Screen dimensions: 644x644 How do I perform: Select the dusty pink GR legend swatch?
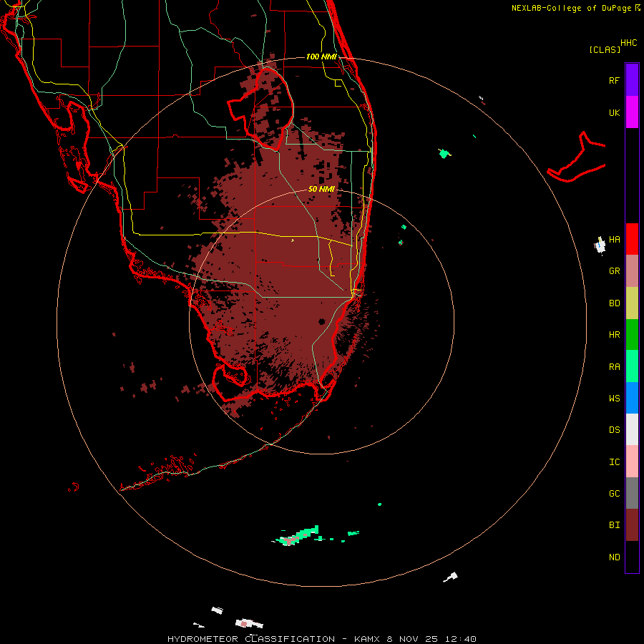[x=632, y=270]
